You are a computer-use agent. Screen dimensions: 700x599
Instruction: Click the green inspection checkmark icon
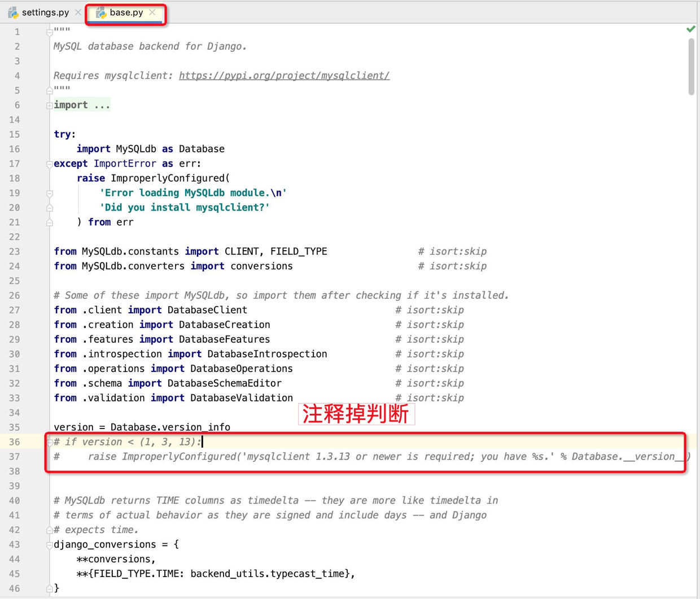(x=690, y=29)
